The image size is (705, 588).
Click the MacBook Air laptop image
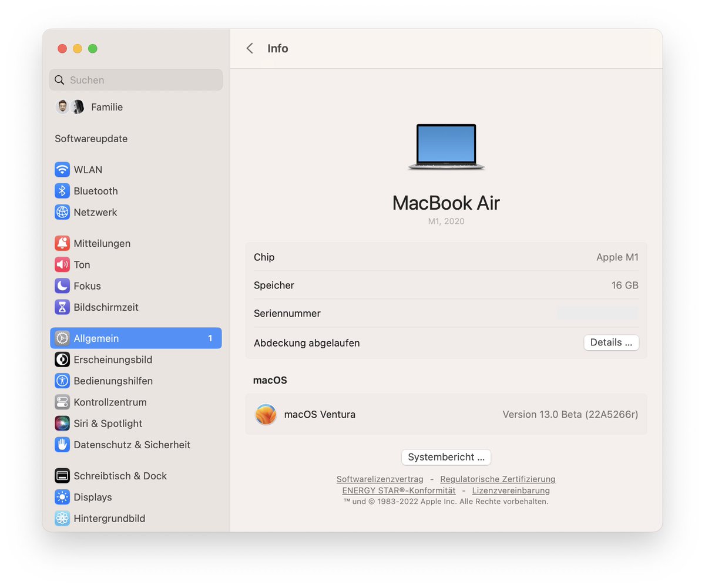[446, 147]
